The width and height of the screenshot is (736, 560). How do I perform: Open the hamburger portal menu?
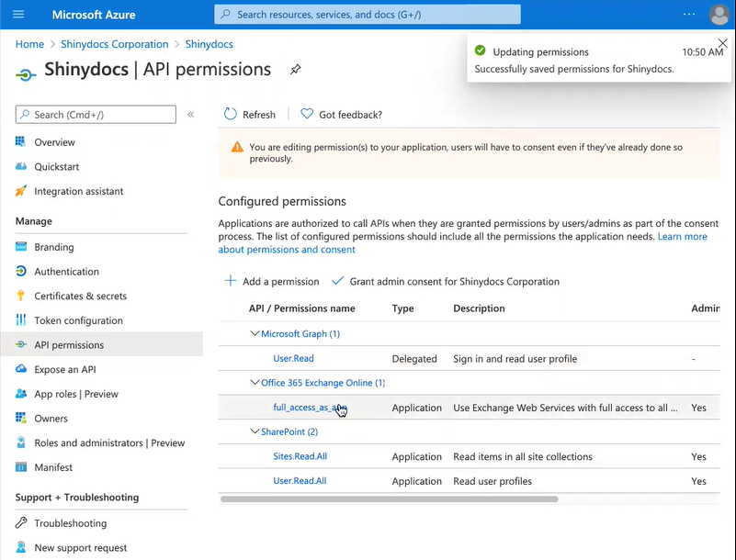click(18, 15)
